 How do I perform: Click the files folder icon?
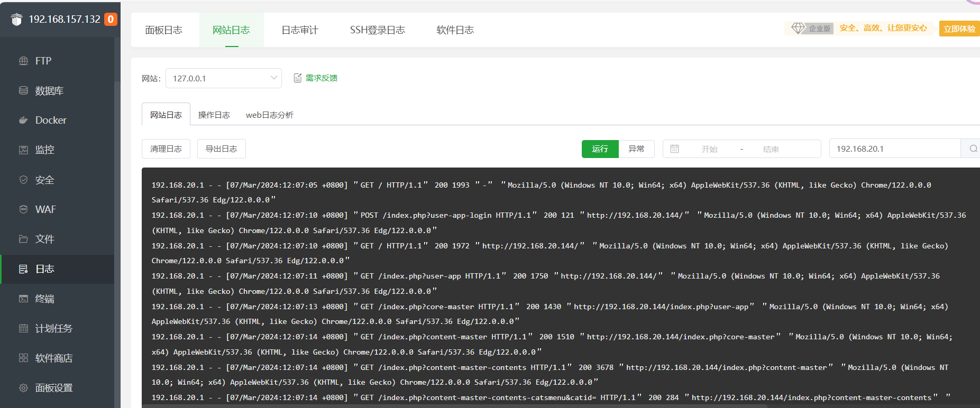(x=23, y=239)
